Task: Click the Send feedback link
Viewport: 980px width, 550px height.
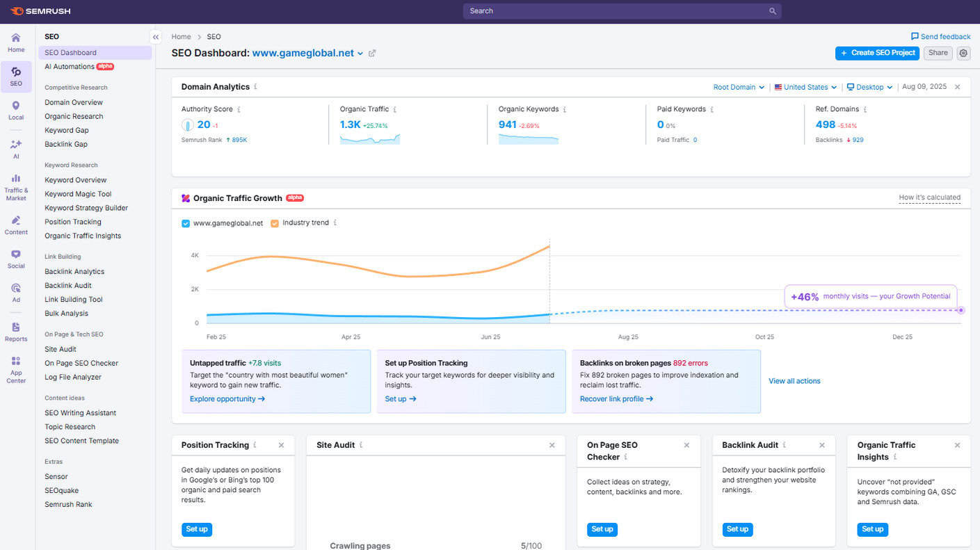Action: click(x=940, y=37)
